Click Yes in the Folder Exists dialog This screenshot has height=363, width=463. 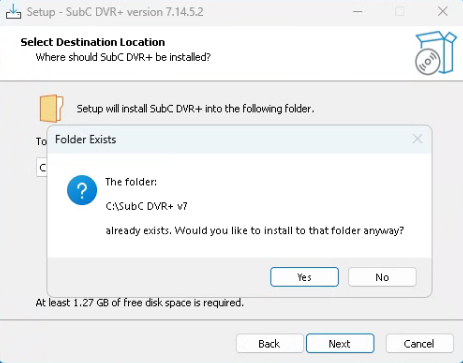click(x=304, y=277)
